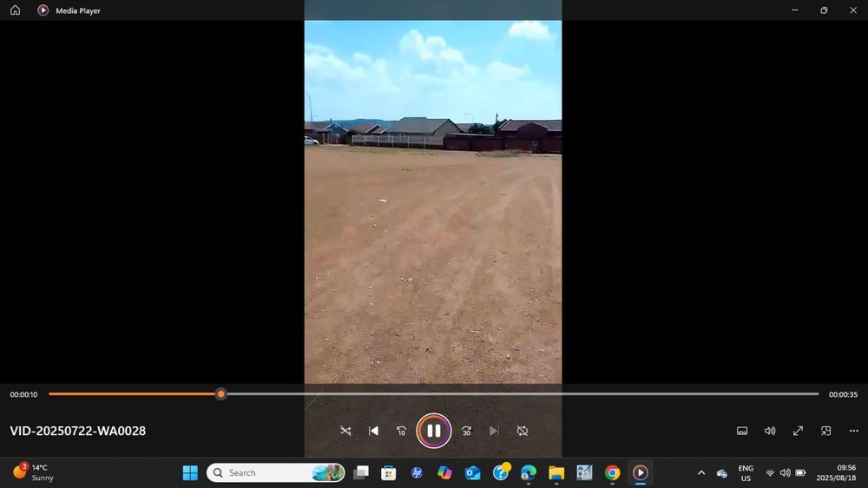Toggle shuffle mode
The image size is (868, 488).
(345, 431)
